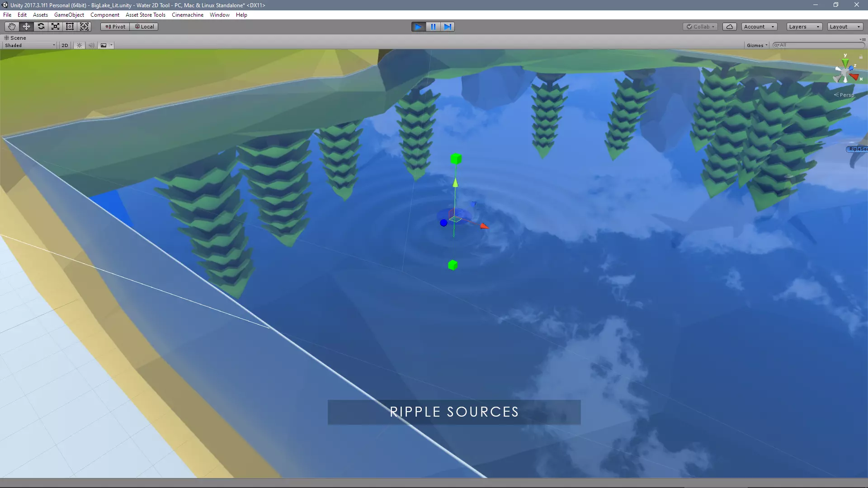Select the Hand tool

tap(12, 27)
